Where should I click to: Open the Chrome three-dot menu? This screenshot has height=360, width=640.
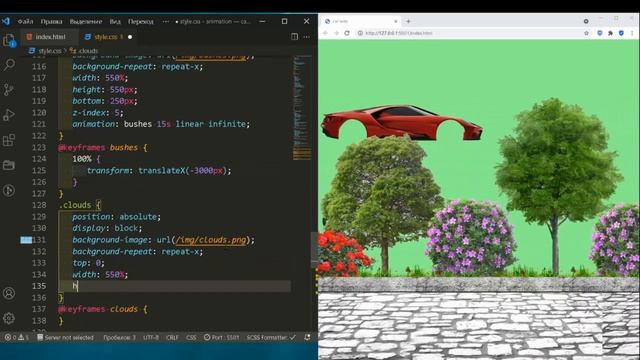(x=632, y=33)
